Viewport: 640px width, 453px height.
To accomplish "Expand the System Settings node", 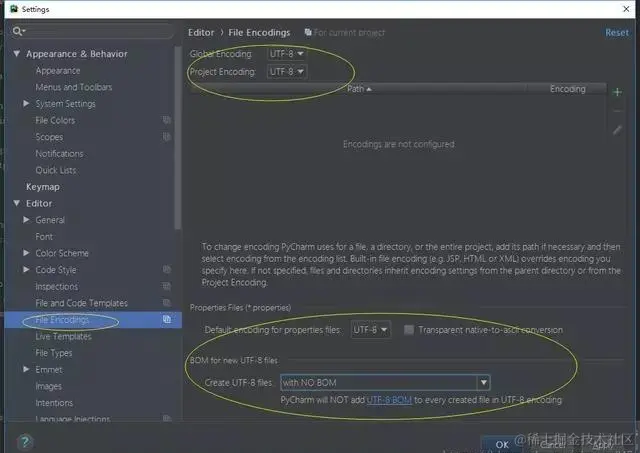I will (x=26, y=104).
